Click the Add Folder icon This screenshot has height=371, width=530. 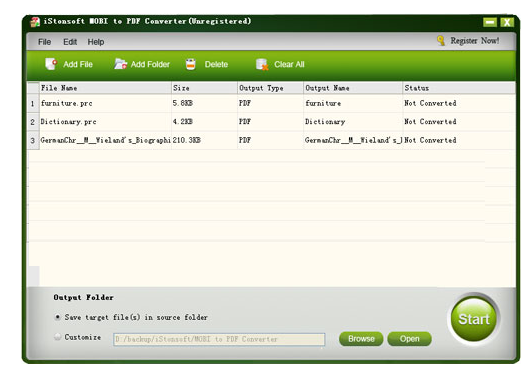pos(120,64)
